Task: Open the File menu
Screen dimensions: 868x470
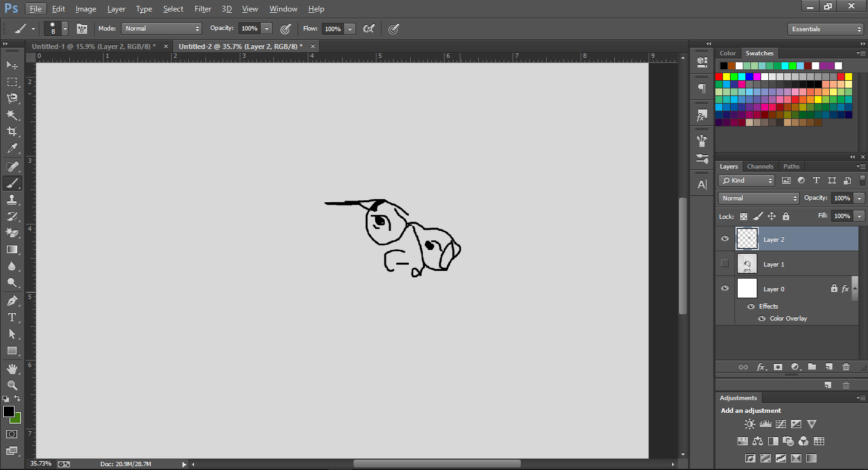Action: click(36, 9)
